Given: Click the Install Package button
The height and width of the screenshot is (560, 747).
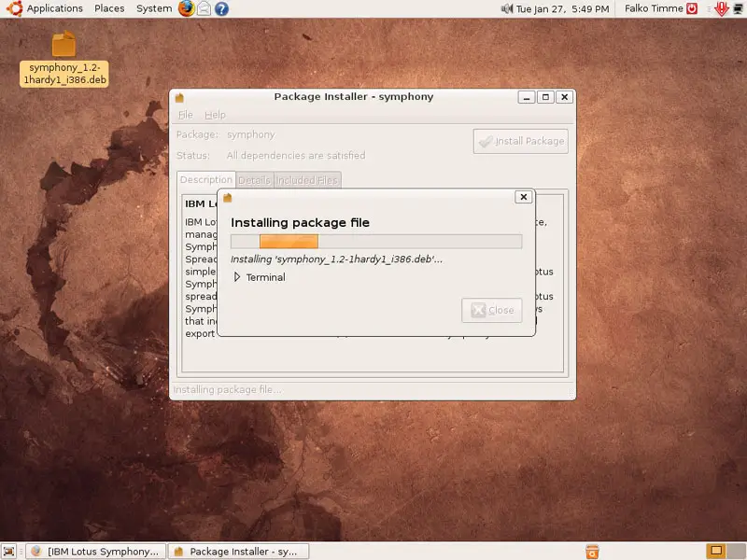Looking at the screenshot, I should point(520,141).
